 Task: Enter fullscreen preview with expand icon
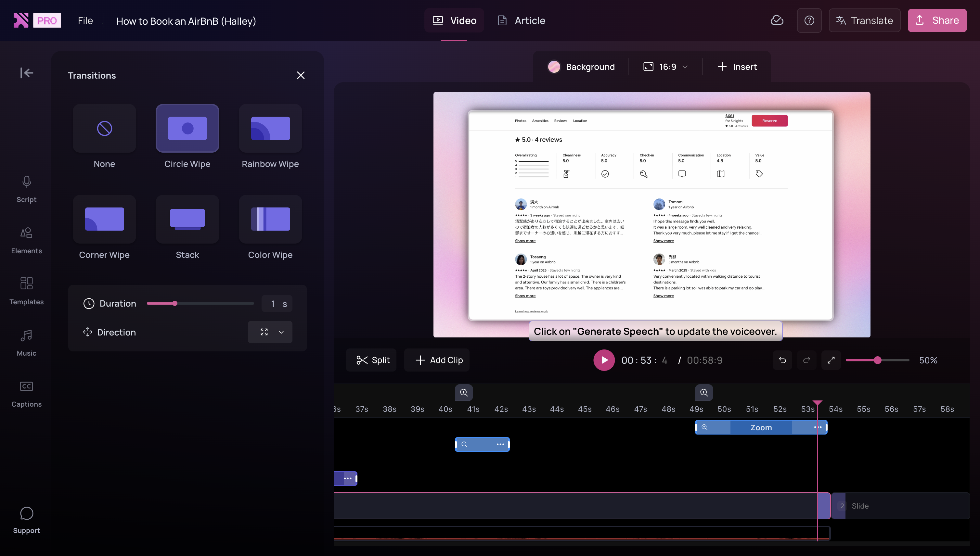pos(831,360)
